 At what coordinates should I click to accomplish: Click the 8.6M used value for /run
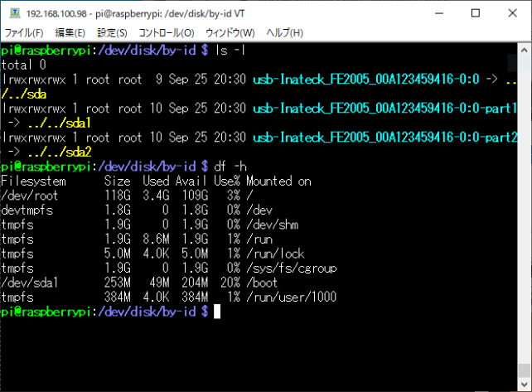pos(156,240)
